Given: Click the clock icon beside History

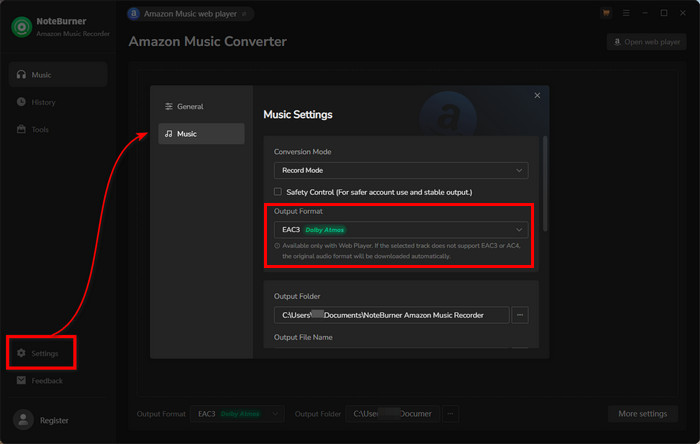Looking at the screenshot, I should [21, 102].
